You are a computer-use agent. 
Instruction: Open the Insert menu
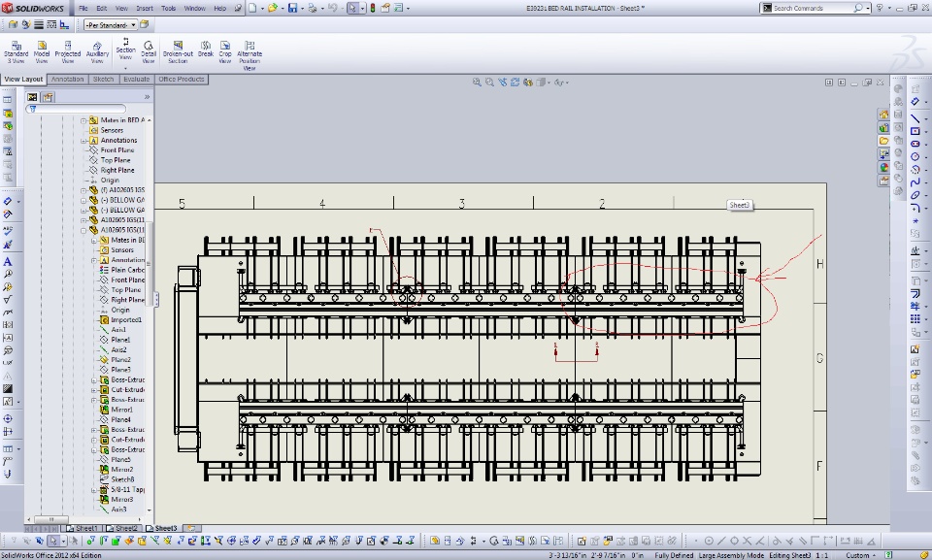point(144,8)
